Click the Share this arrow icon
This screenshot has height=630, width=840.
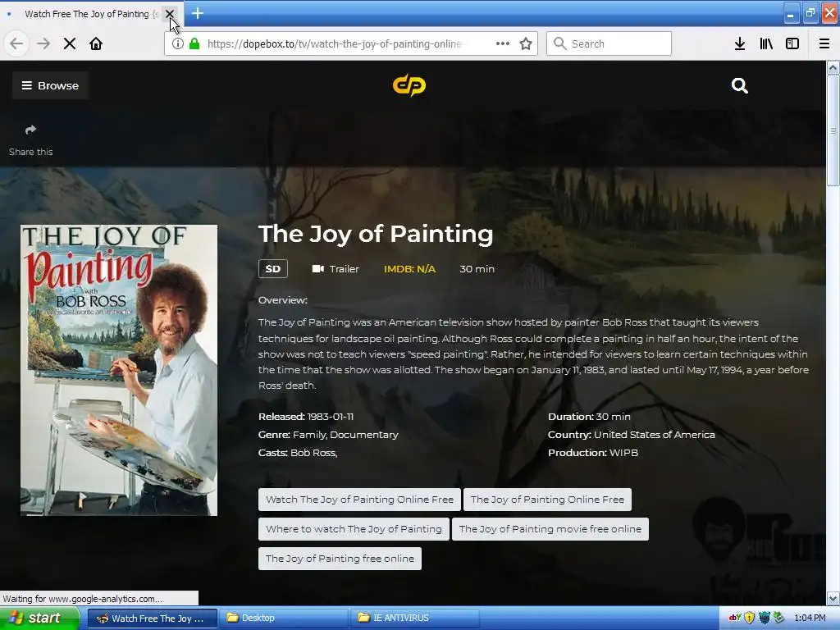30,130
